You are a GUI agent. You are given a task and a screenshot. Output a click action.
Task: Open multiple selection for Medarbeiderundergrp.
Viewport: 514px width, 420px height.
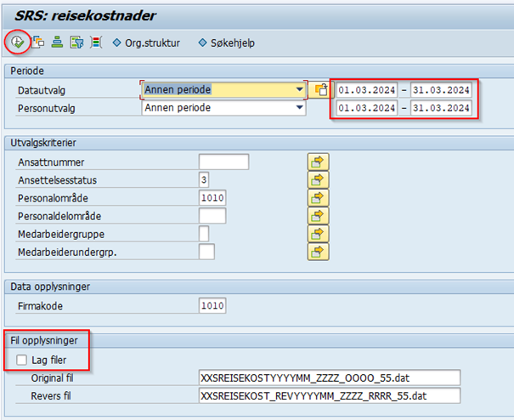pos(318,252)
